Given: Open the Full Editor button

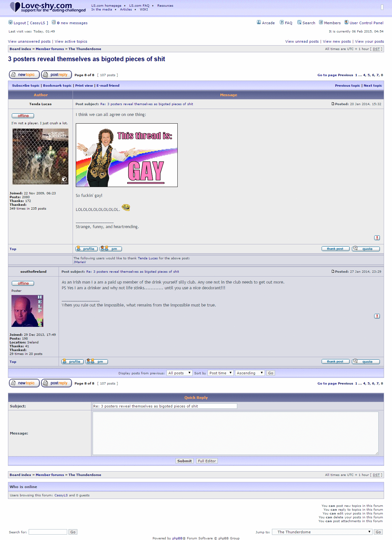Looking at the screenshot, I should [207, 461].
